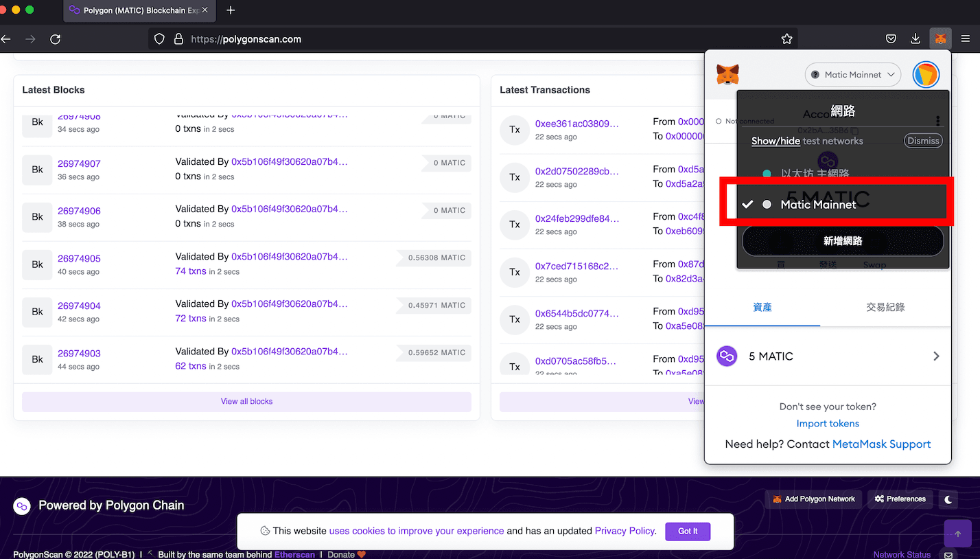Click the Polygon logo in the footer
This screenshot has width=980, height=559.
tap(22, 506)
